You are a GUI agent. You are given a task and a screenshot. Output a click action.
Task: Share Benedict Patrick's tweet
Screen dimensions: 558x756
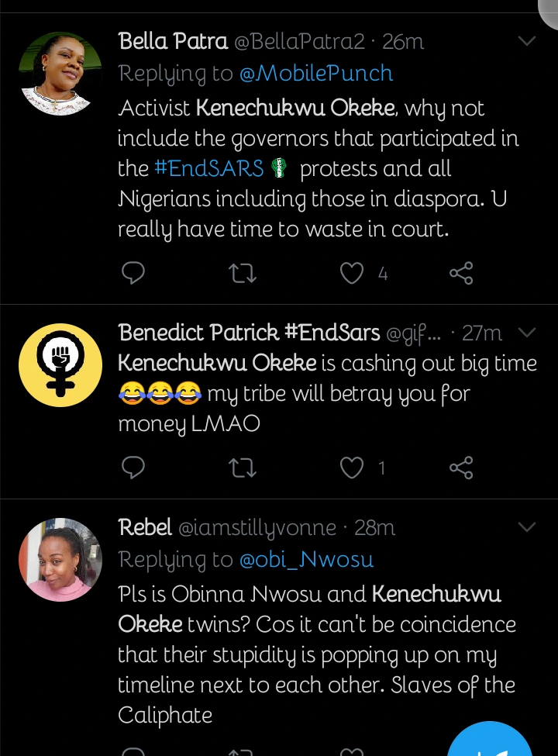461,467
